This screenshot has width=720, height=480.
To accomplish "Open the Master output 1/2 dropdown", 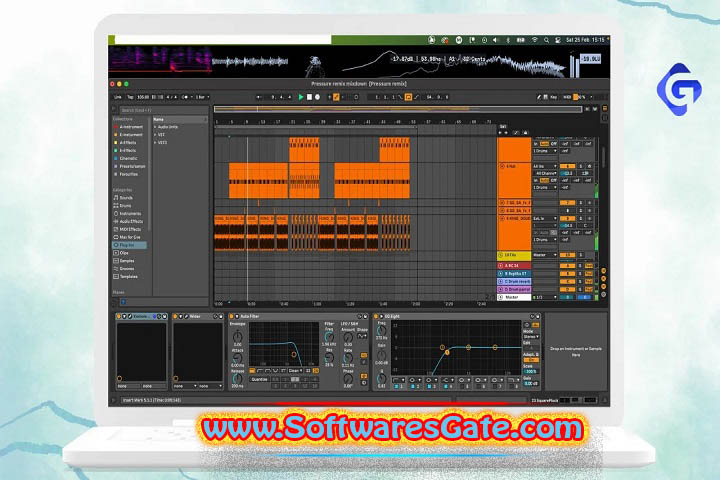I will 545,297.
